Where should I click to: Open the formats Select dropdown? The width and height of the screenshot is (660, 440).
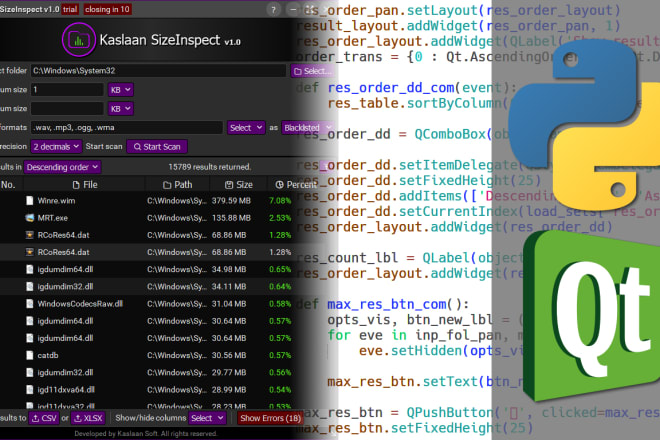tap(246, 128)
